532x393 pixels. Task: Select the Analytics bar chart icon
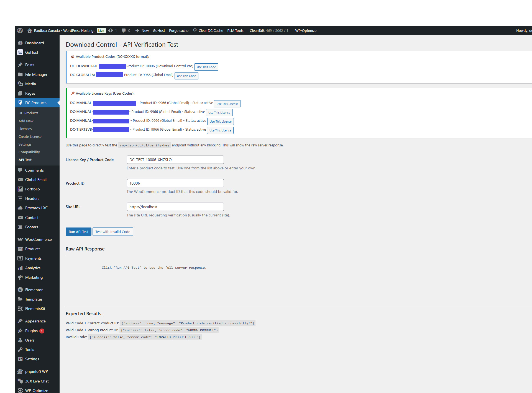[20, 268]
